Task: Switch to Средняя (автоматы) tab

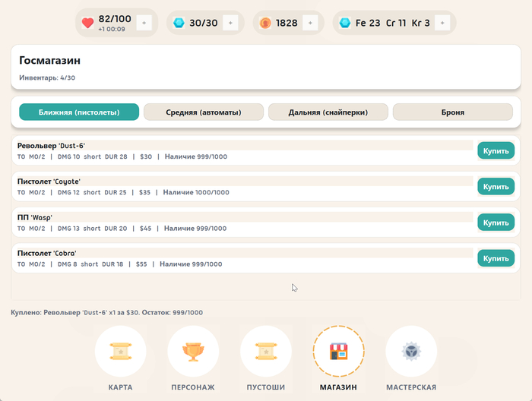Action: (204, 112)
